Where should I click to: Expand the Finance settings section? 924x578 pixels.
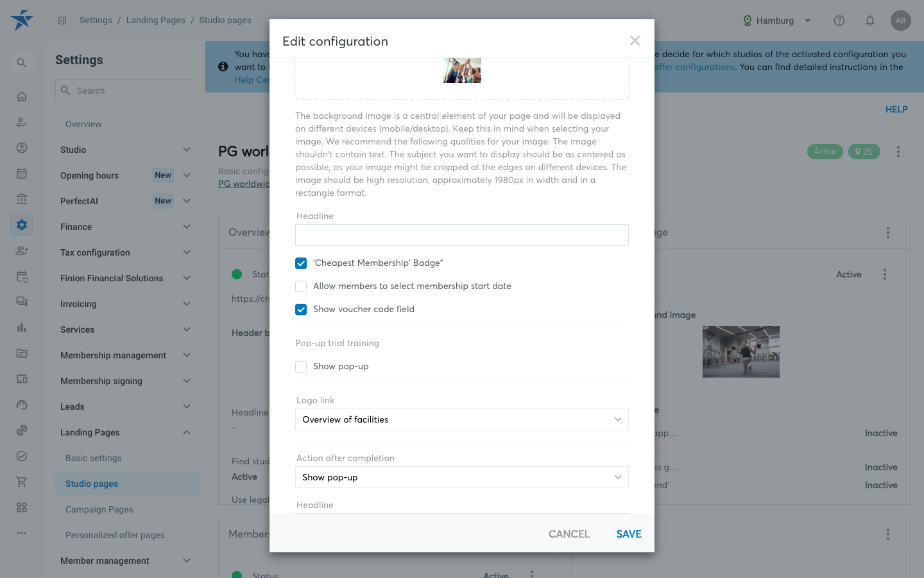click(127, 227)
